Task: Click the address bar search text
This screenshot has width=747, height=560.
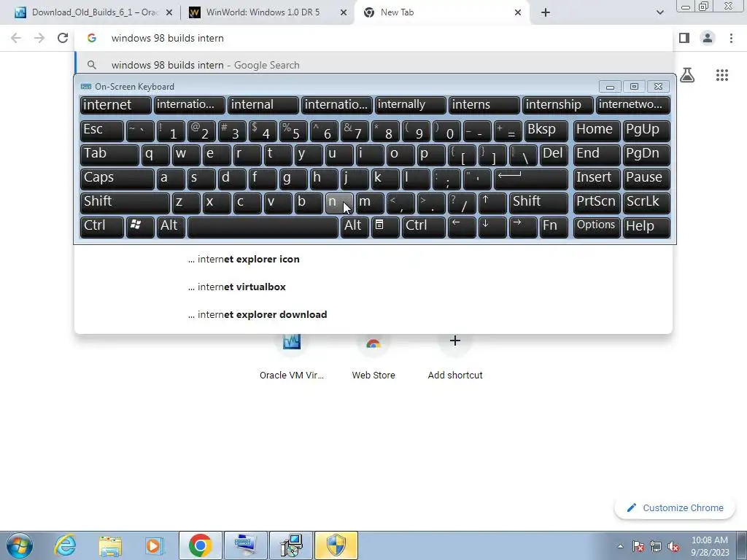Action: point(167,38)
